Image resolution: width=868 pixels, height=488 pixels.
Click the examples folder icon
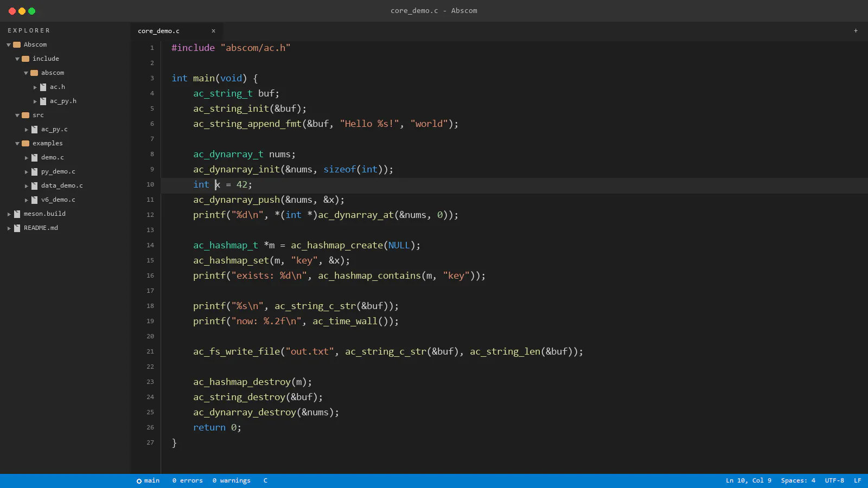point(25,143)
